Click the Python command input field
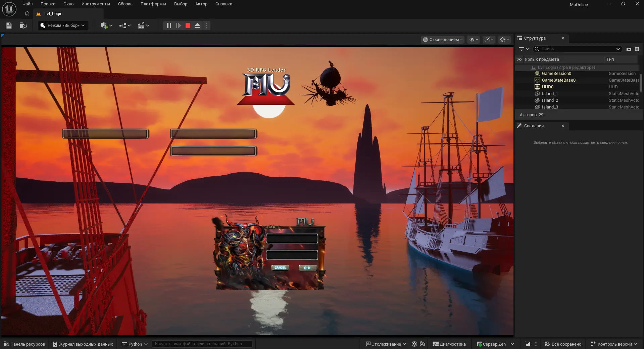Screen dimensions: 644x349 pos(202,344)
